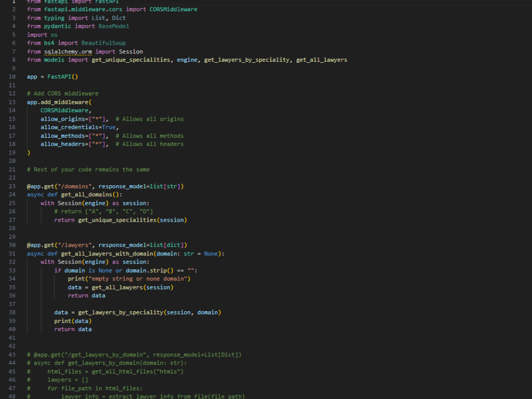Click the comment "# Add CORS middleware"
This screenshot has height=399, width=532.
(63, 93)
